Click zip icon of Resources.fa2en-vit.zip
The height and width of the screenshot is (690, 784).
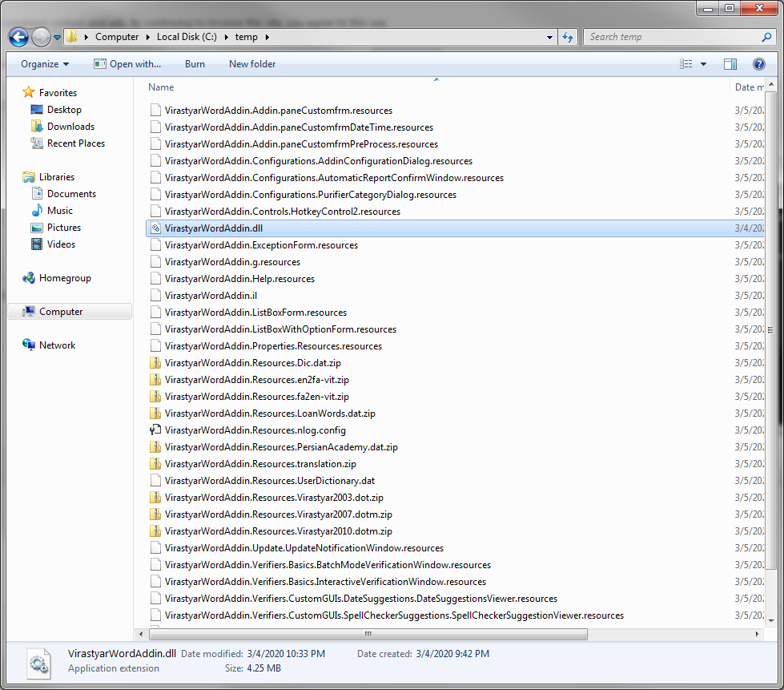[x=155, y=396]
